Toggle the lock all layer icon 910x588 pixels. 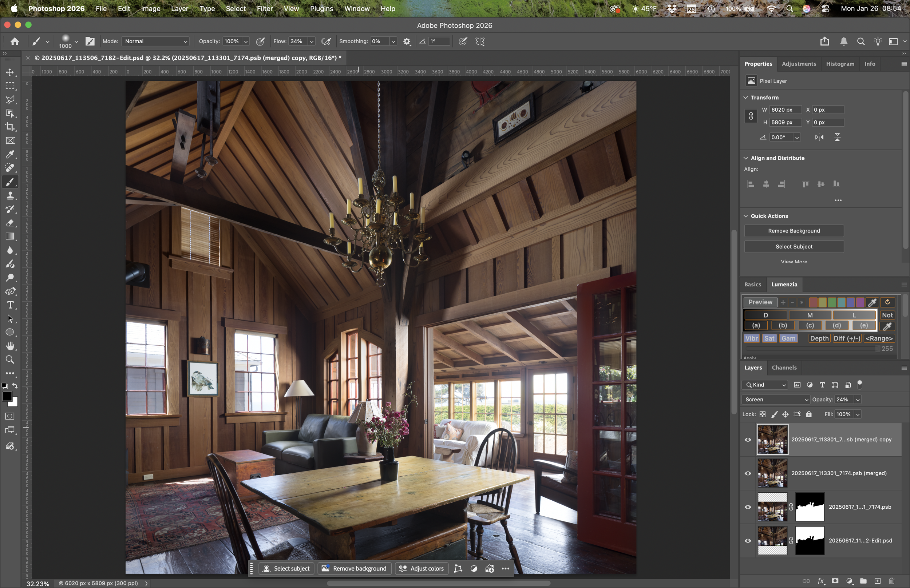click(808, 414)
